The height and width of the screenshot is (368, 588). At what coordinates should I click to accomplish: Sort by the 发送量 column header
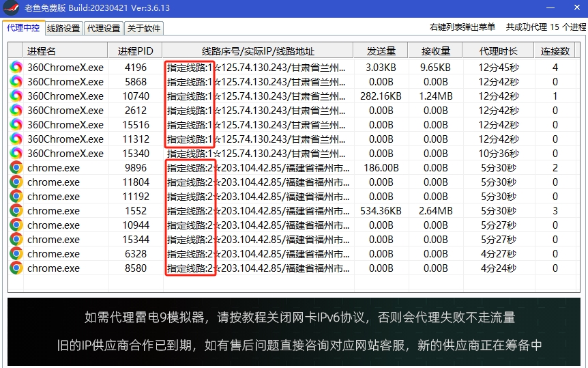click(x=381, y=51)
